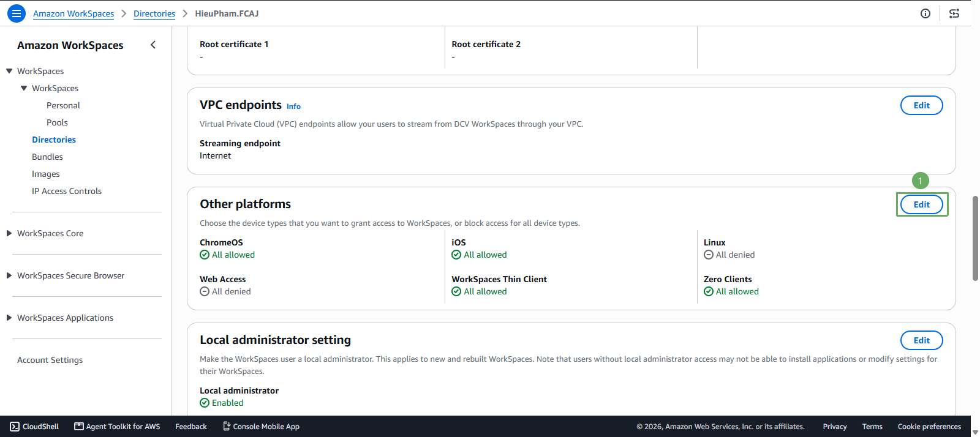Open the Terms link
The width and height of the screenshot is (980, 437).
(872, 427)
